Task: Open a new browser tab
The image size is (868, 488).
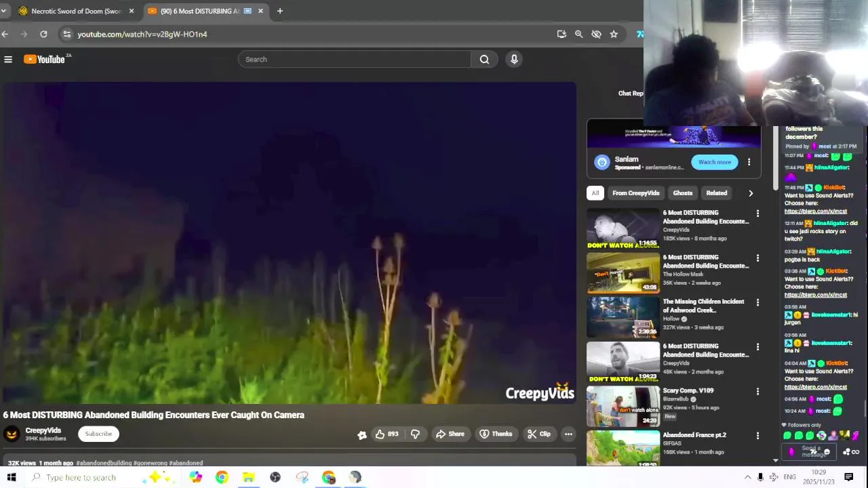Action: click(x=279, y=11)
